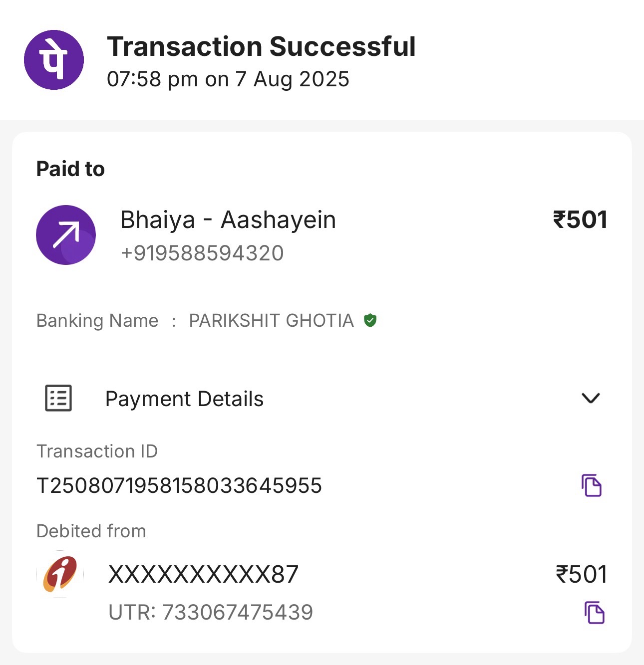
Task: Tap debited account XXXXXXXXXX87
Action: pos(203,574)
